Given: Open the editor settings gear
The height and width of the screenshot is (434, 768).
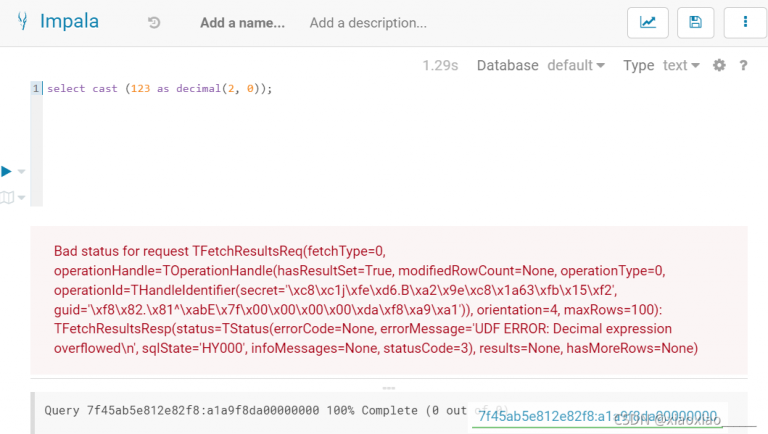Looking at the screenshot, I should (x=719, y=66).
